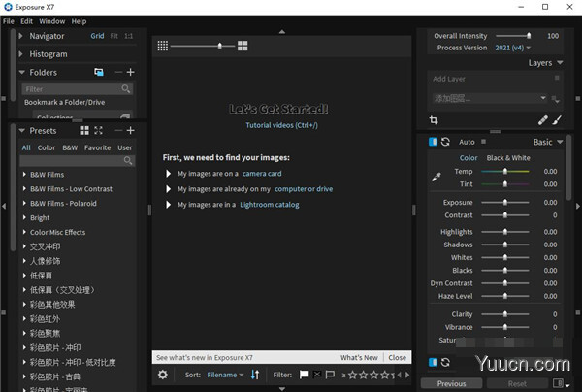Click the first star rating filter

point(353,375)
